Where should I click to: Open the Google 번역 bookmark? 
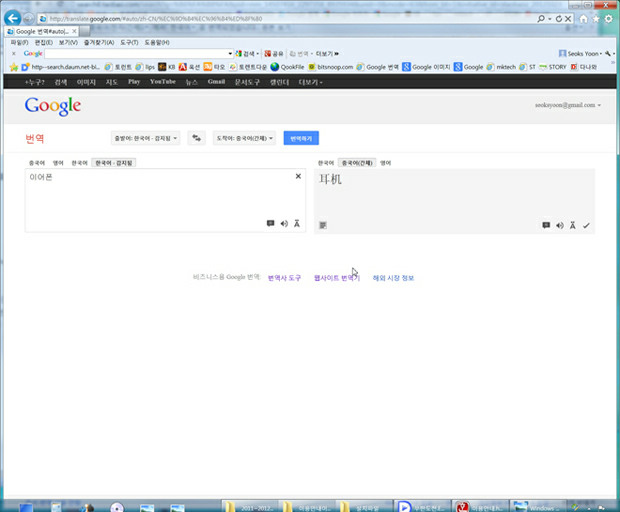(378, 67)
